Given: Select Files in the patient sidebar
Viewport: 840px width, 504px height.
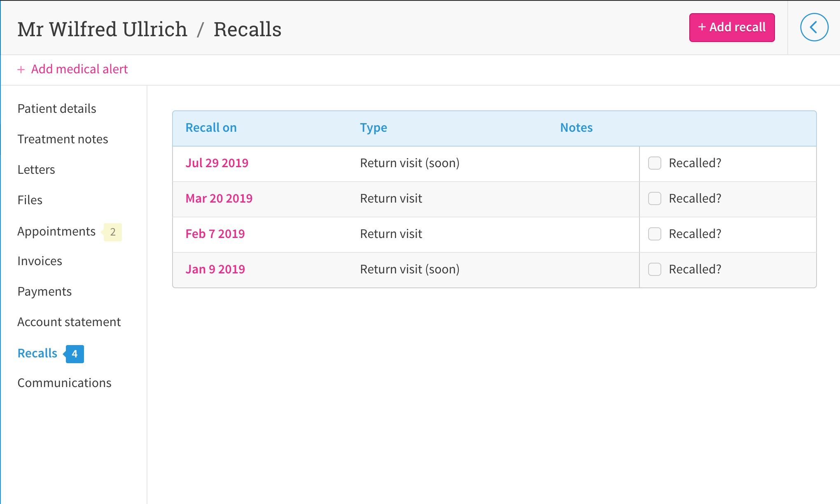Looking at the screenshot, I should [30, 200].
